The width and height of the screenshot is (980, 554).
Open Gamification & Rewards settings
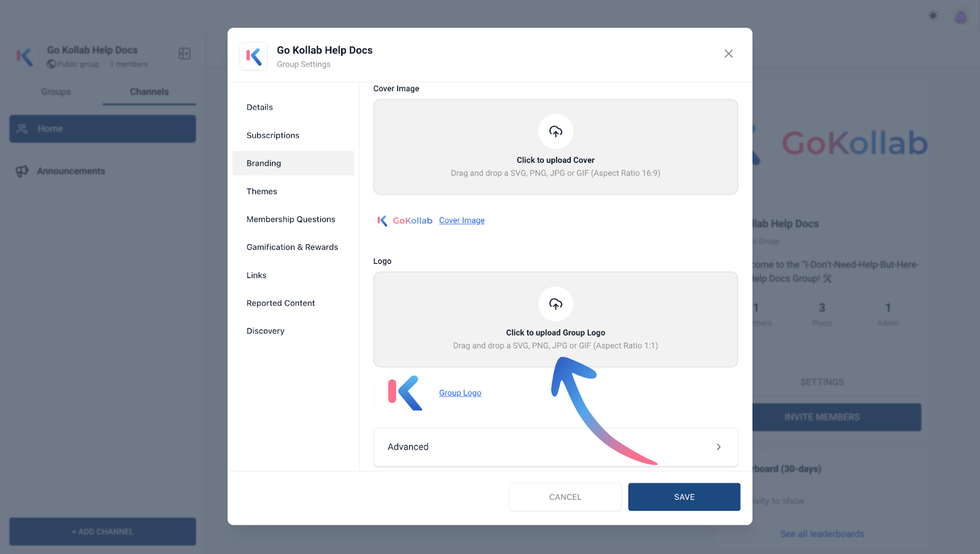point(293,247)
